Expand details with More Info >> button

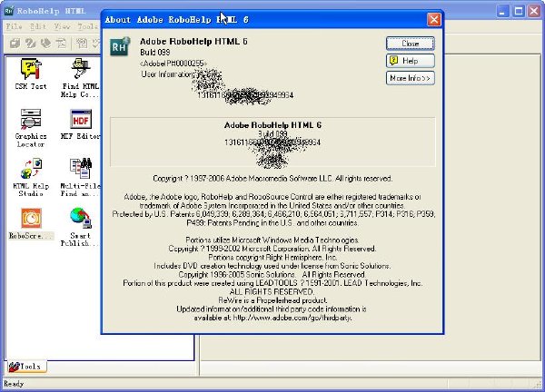411,78
